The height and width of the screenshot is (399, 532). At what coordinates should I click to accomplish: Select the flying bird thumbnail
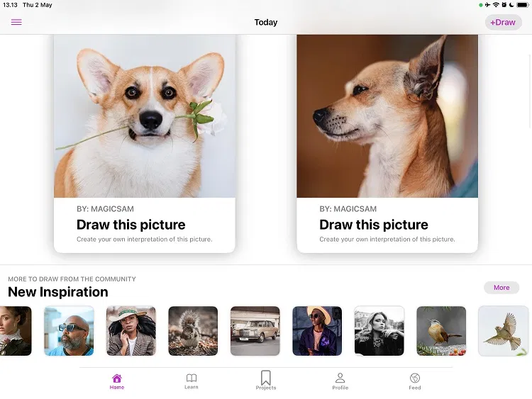504,331
